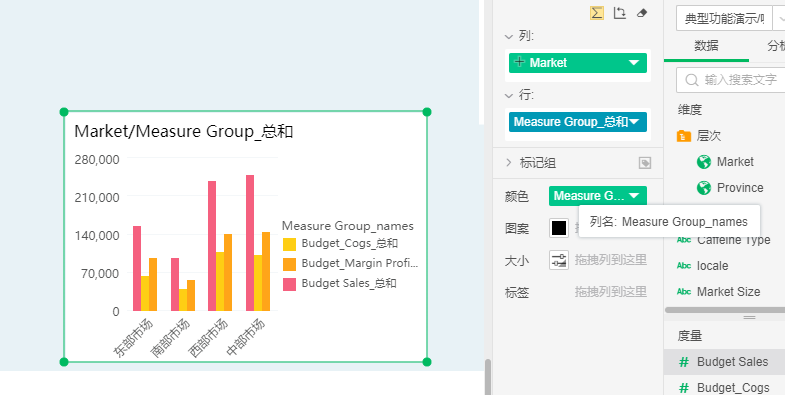
Task: Click the chart title Market/Measure Group_总和
Action: click(183, 132)
